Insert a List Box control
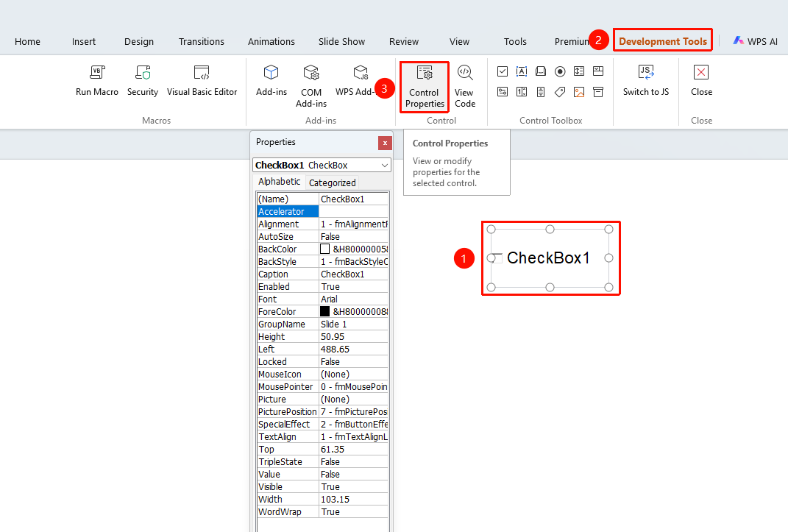This screenshot has height=532, width=788. (x=579, y=71)
